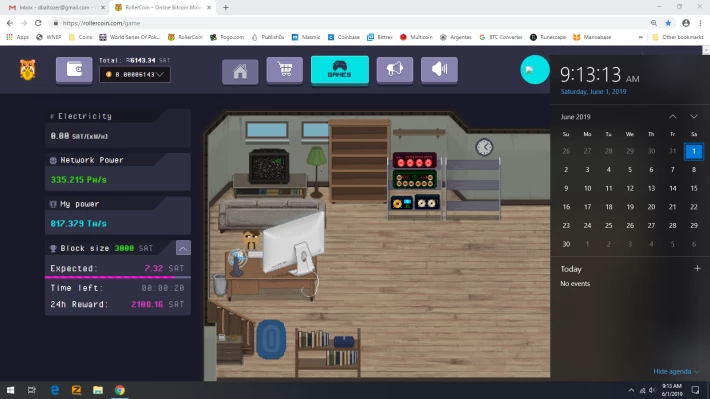Image resolution: width=710 pixels, height=399 pixels.
Task: Show more bookmarks chevron
Action: (x=640, y=37)
